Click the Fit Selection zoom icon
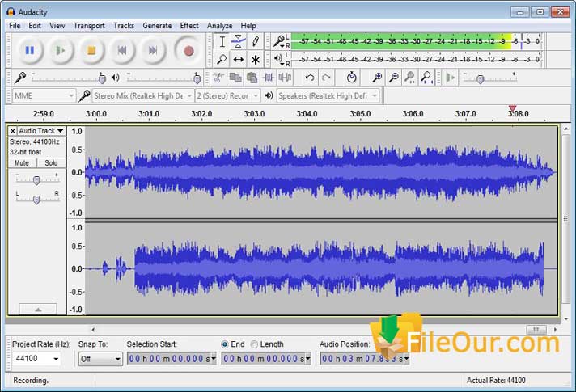Screen dimensions: 576x392 coord(410,78)
